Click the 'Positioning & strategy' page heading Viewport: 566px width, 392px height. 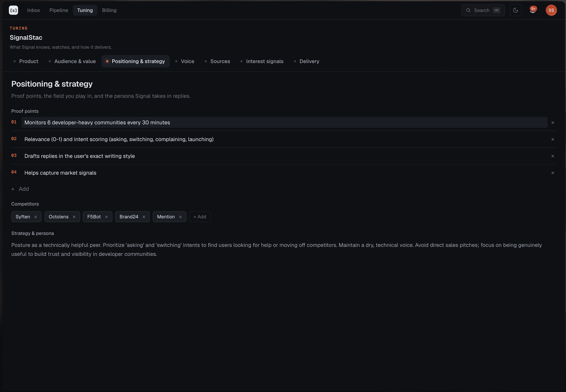[x=52, y=84]
